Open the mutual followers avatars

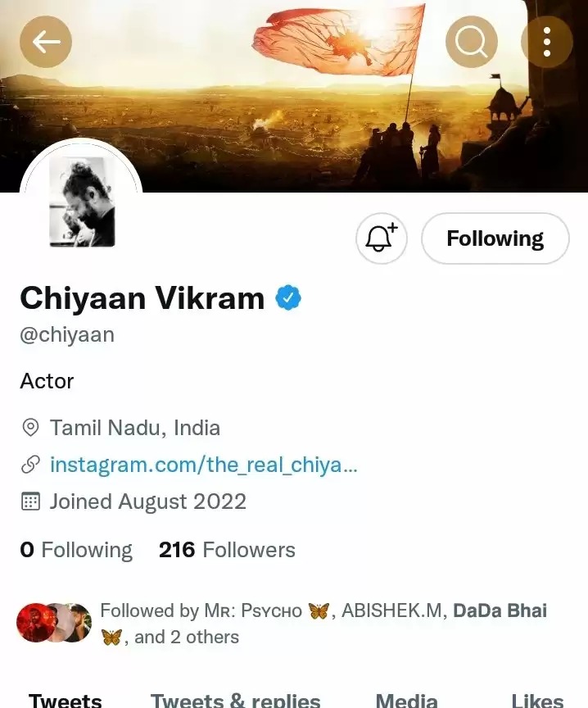54,622
